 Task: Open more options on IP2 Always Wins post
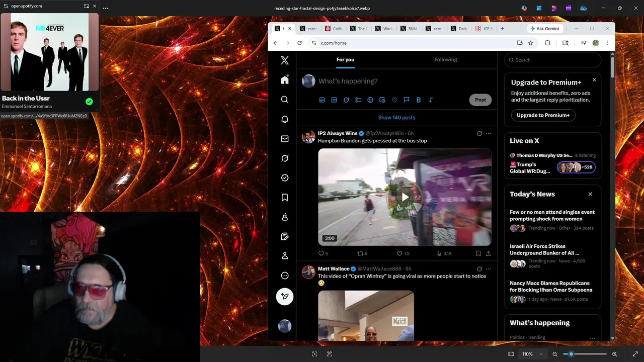coord(489,134)
